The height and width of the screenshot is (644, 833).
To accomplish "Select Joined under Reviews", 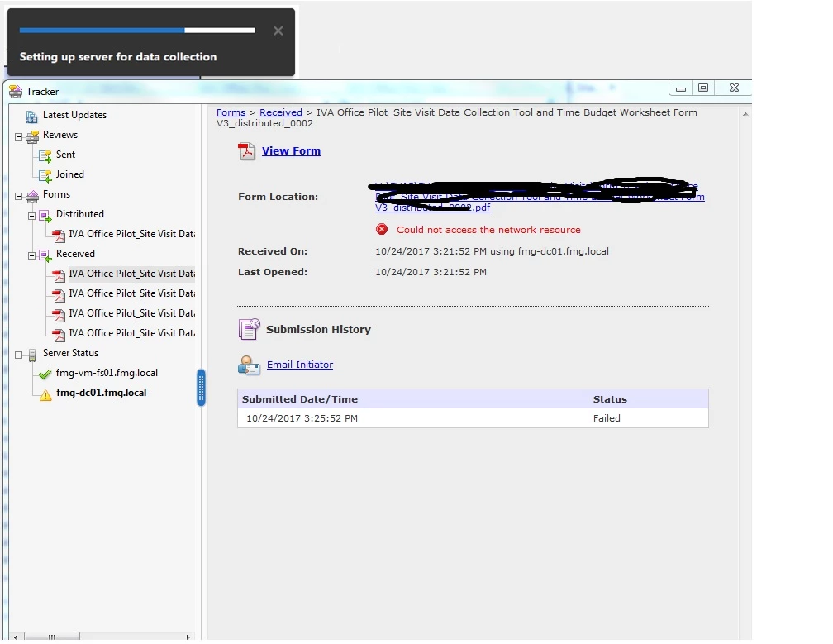I will 69,174.
